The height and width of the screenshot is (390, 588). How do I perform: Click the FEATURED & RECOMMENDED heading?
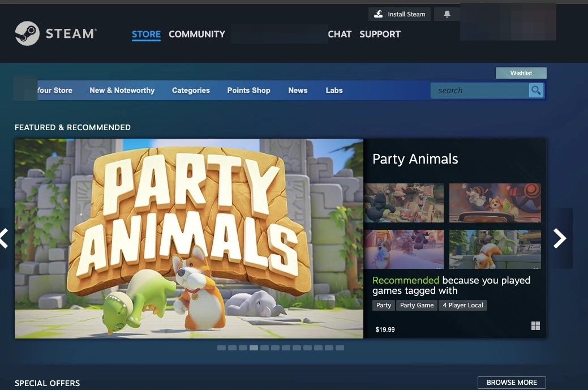pos(73,127)
